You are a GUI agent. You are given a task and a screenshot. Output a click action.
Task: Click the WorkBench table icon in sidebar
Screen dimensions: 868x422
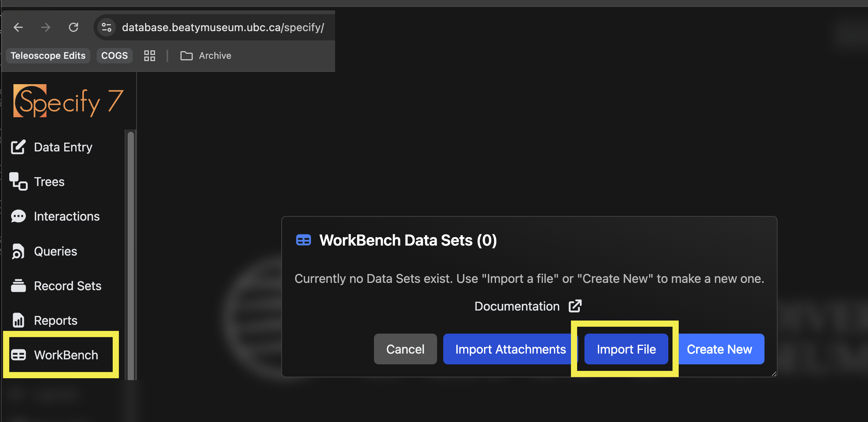18,355
